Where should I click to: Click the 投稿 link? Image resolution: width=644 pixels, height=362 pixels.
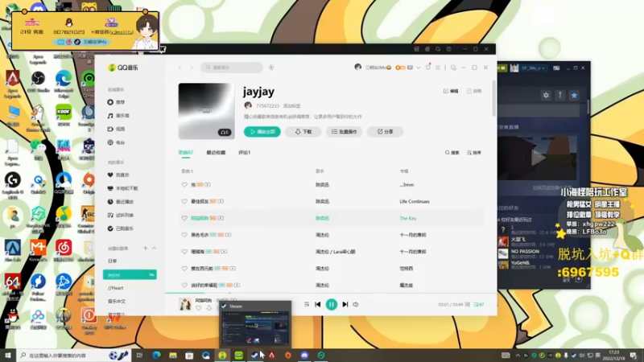point(473,91)
